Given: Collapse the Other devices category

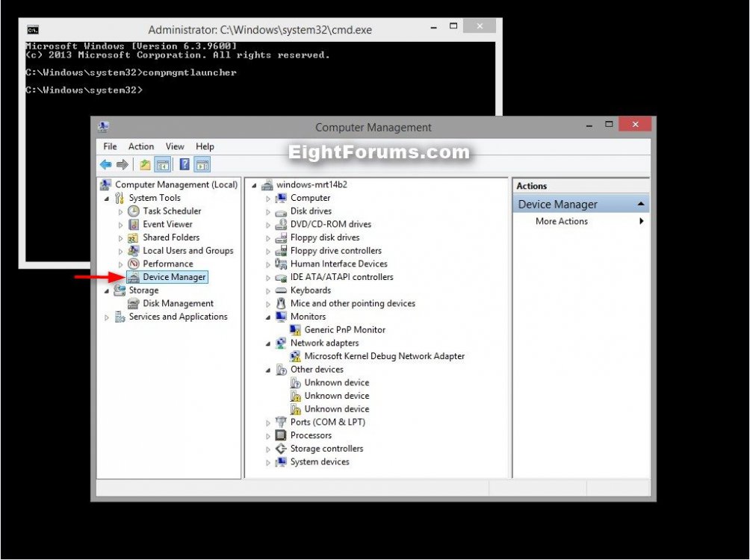Looking at the screenshot, I should [x=269, y=370].
